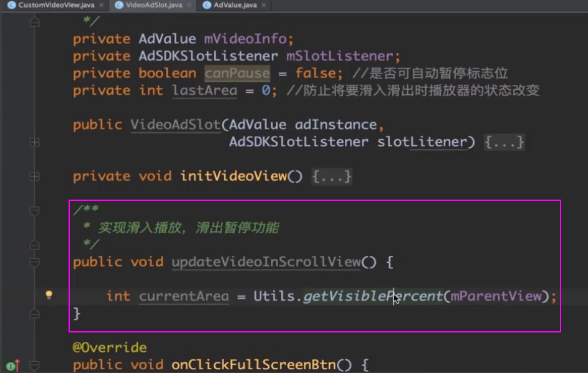
Task: Click the AdSDKSlotListener type on the mSlotListener line
Action: (x=208, y=56)
